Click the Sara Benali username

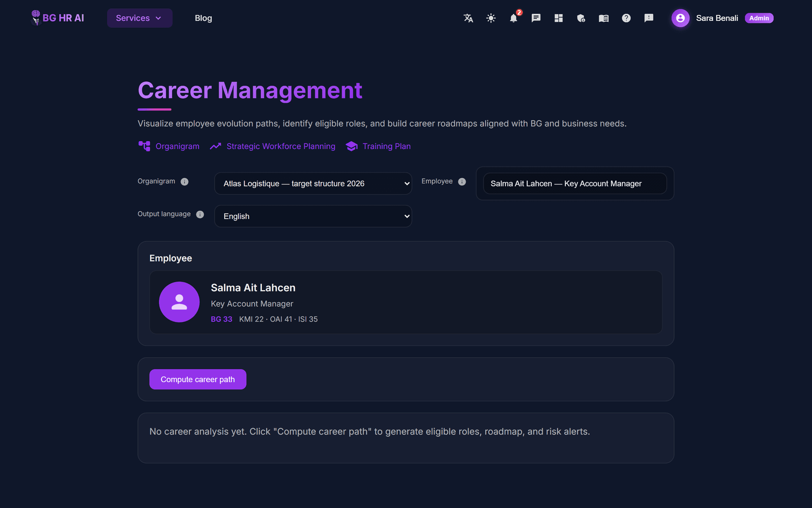(x=717, y=18)
